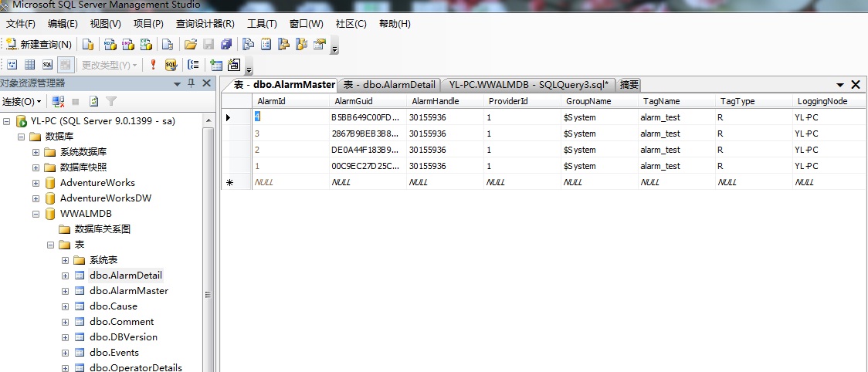Close the Object Explorer panel
The image size is (868, 372).
(x=206, y=83)
